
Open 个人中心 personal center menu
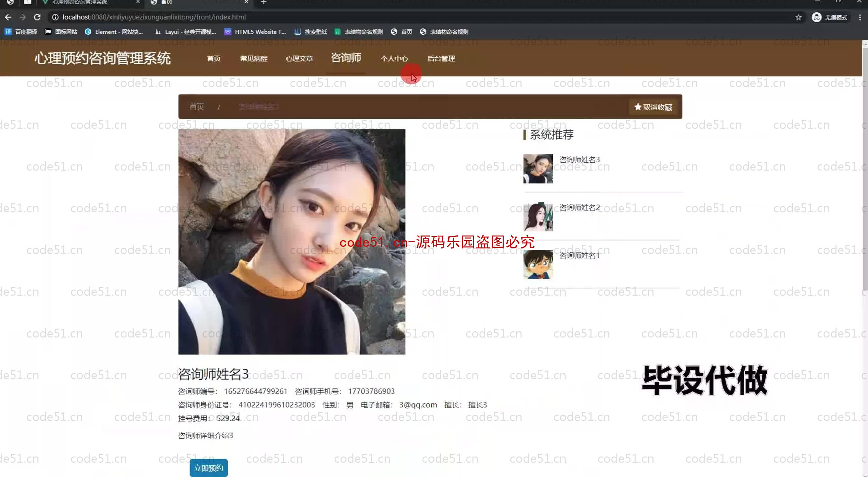[x=394, y=58]
